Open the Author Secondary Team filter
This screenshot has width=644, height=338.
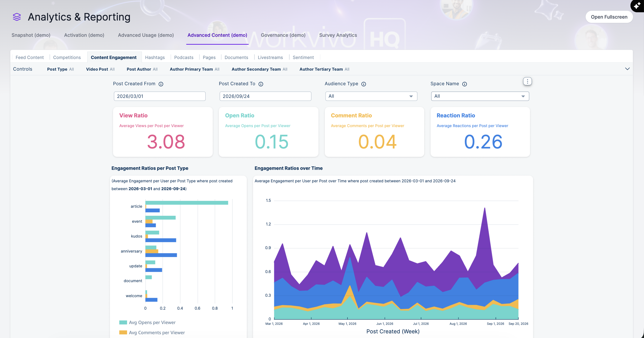click(259, 69)
